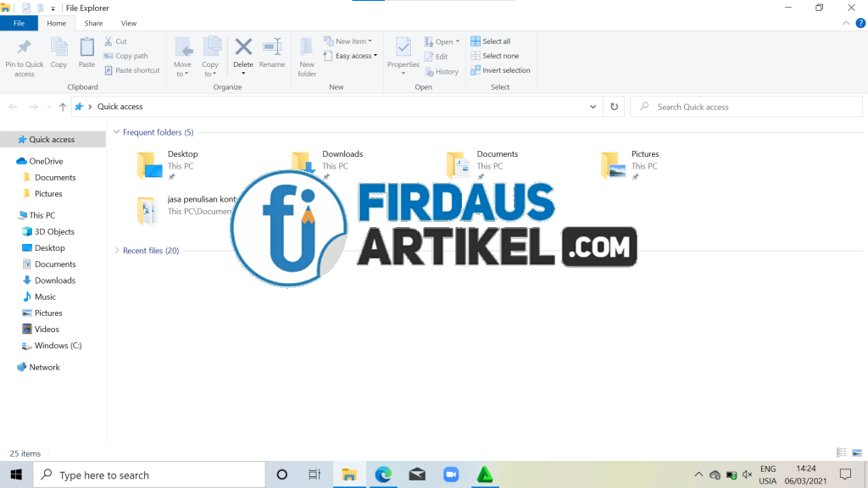Show hidden system tray icons
The height and width of the screenshot is (488, 868).
coord(698,474)
